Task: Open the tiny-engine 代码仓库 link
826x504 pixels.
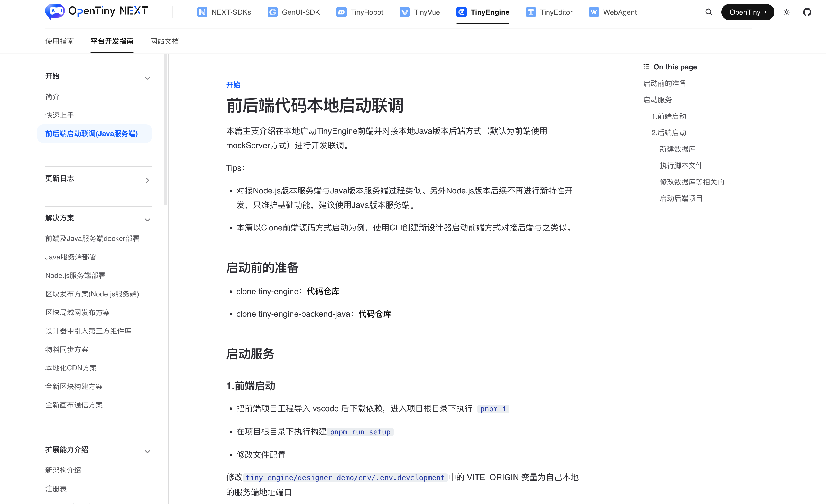Action: [x=323, y=291]
